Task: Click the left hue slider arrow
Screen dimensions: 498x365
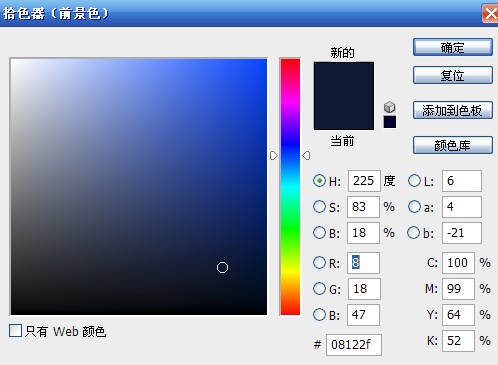Action: click(x=273, y=156)
